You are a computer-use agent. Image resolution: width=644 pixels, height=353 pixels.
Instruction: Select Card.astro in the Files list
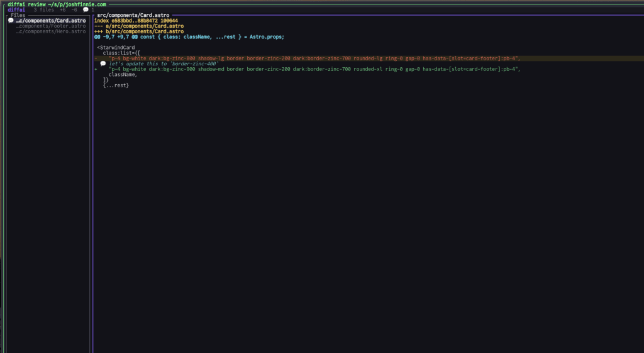click(51, 21)
